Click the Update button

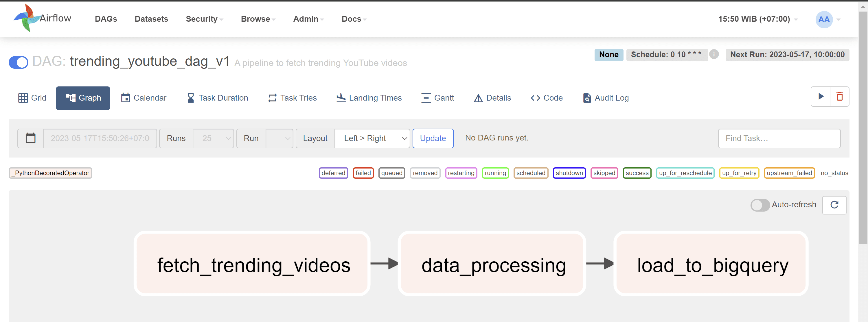coord(433,138)
